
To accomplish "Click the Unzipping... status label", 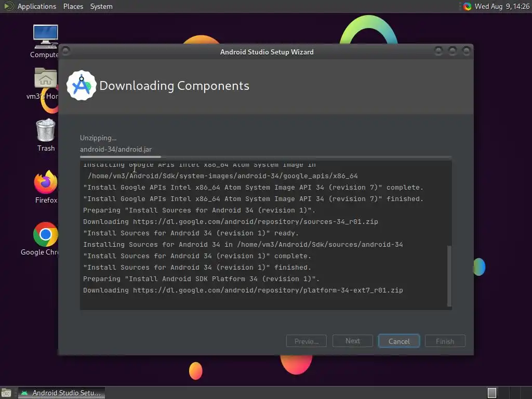I will click(98, 138).
